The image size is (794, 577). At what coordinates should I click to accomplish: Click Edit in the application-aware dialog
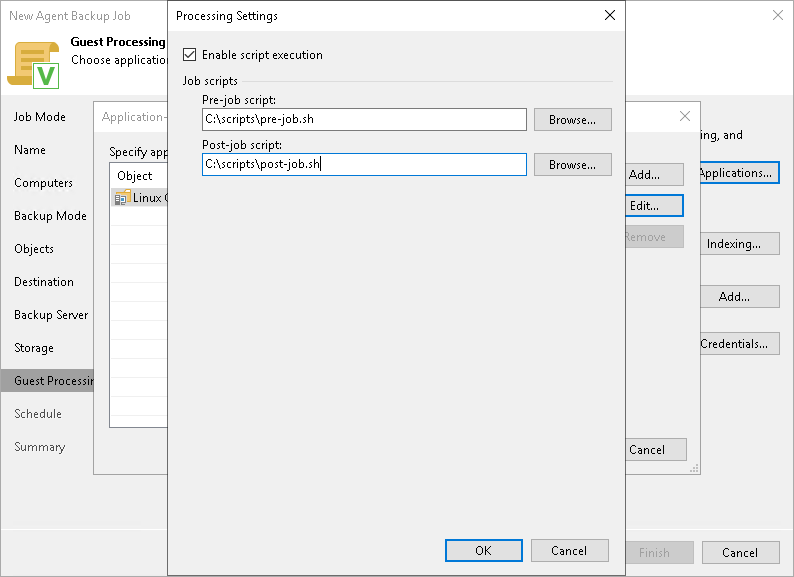(x=654, y=206)
